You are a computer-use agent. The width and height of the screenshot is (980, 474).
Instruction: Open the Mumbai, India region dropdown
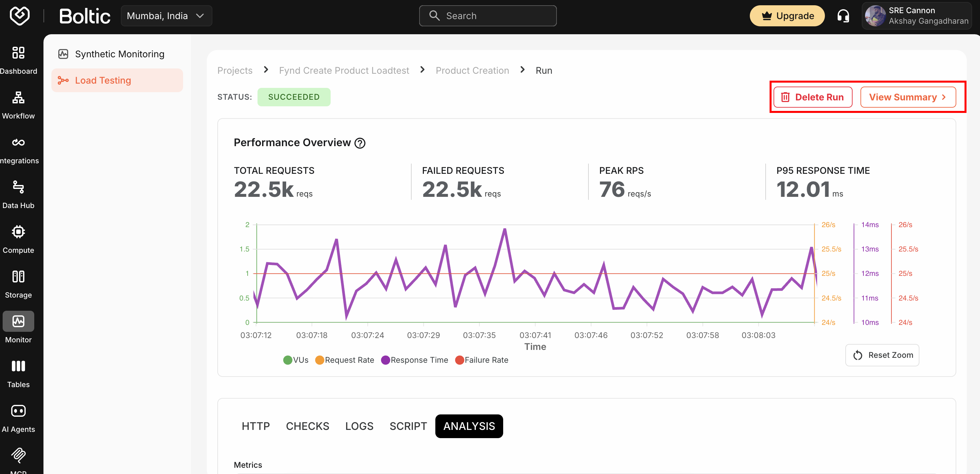166,15
